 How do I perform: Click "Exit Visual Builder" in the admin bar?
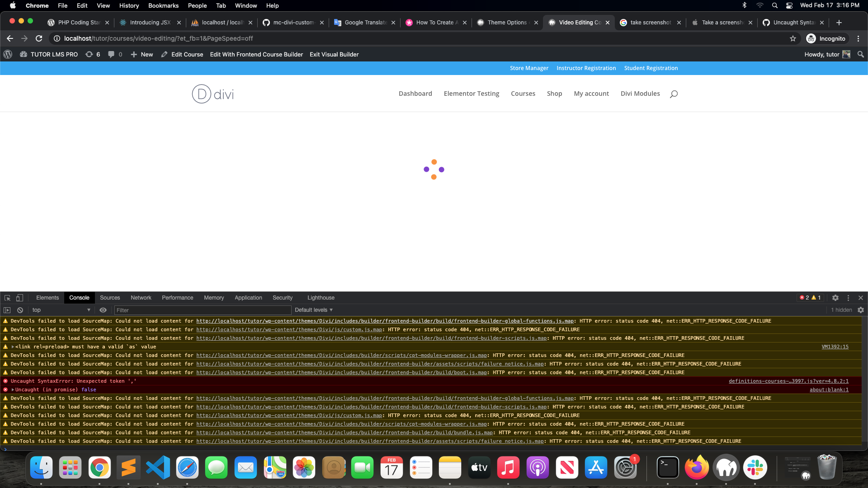[x=334, y=54]
